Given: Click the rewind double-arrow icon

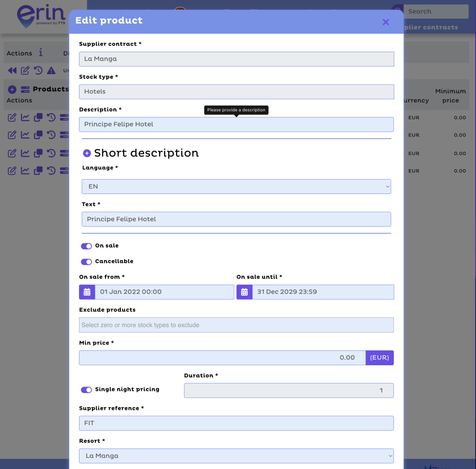Looking at the screenshot, I should [x=12, y=70].
